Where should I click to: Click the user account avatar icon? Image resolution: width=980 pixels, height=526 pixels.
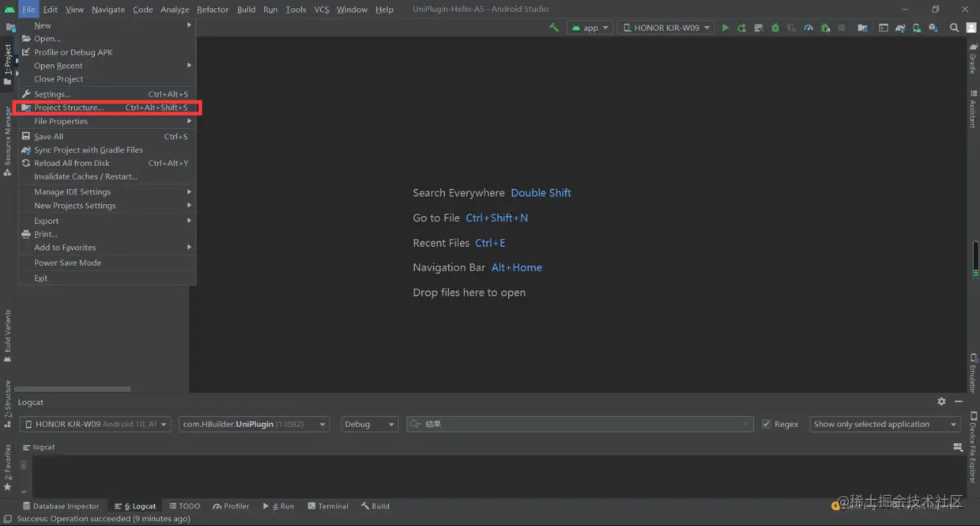click(x=972, y=28)
